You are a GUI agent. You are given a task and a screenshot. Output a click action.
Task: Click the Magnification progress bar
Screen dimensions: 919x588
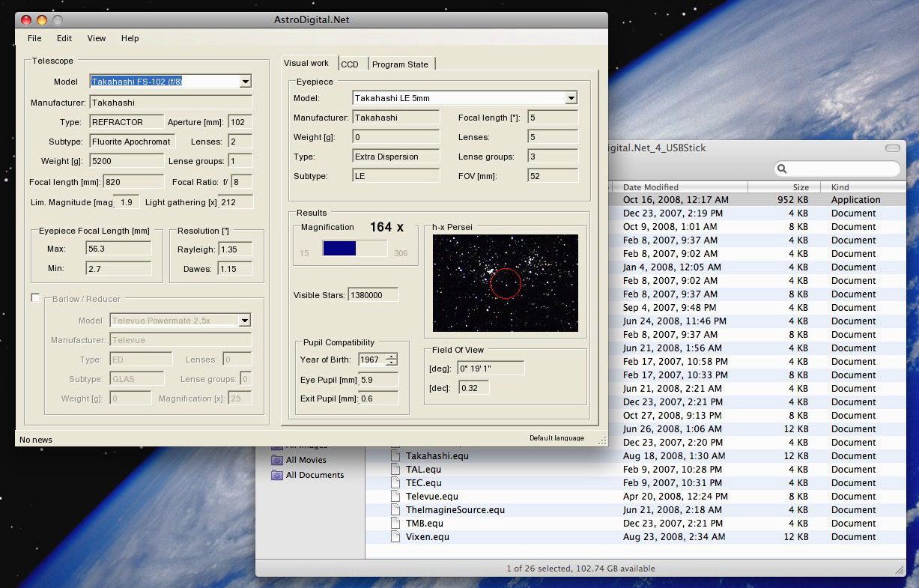pos(355,248)
